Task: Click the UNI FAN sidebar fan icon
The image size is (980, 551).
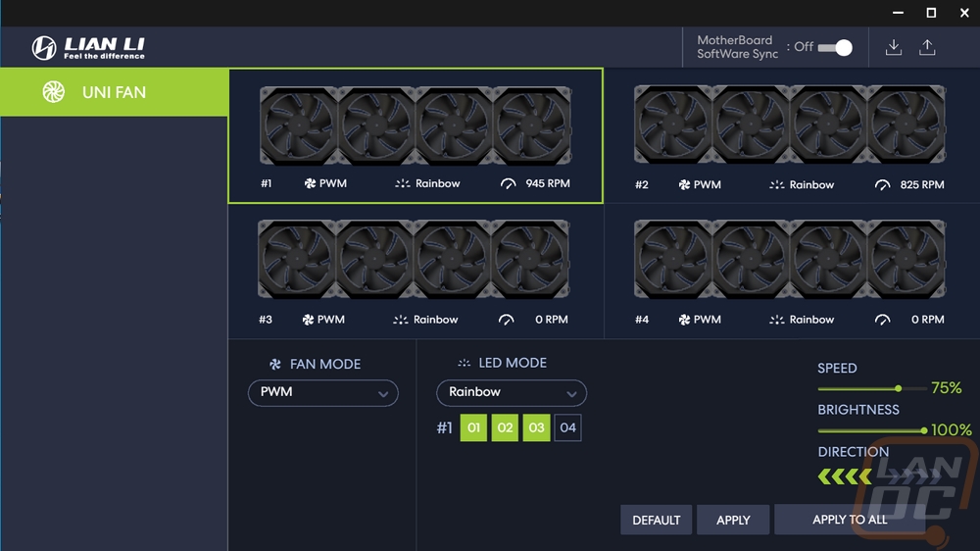Action: click(x=54, y=92)
